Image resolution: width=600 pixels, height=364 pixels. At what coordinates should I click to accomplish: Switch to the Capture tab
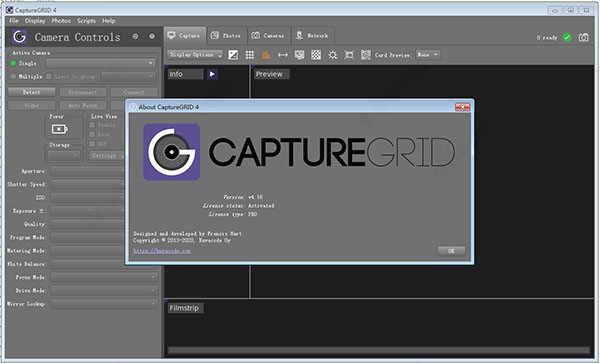[x=185, y=36]
